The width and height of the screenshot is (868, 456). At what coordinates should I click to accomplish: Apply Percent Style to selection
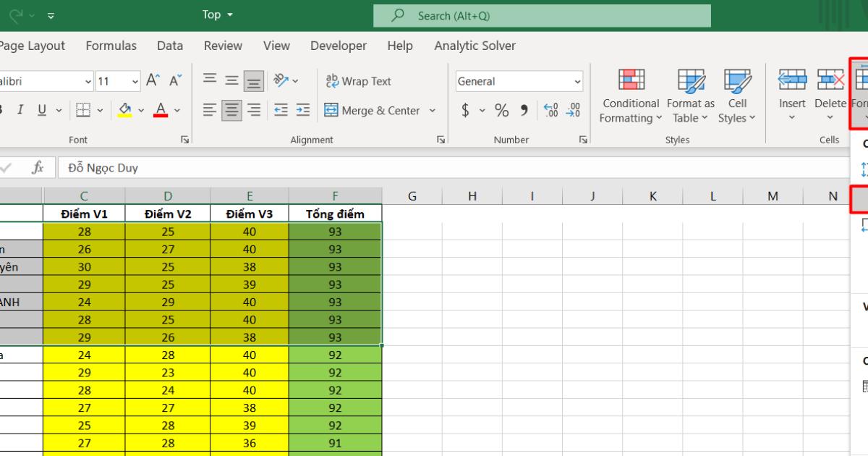pyautogui.click(x=501, y=111)
